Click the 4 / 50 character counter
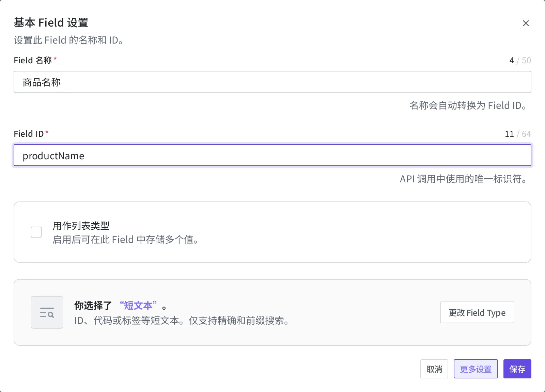 (520, 61)
